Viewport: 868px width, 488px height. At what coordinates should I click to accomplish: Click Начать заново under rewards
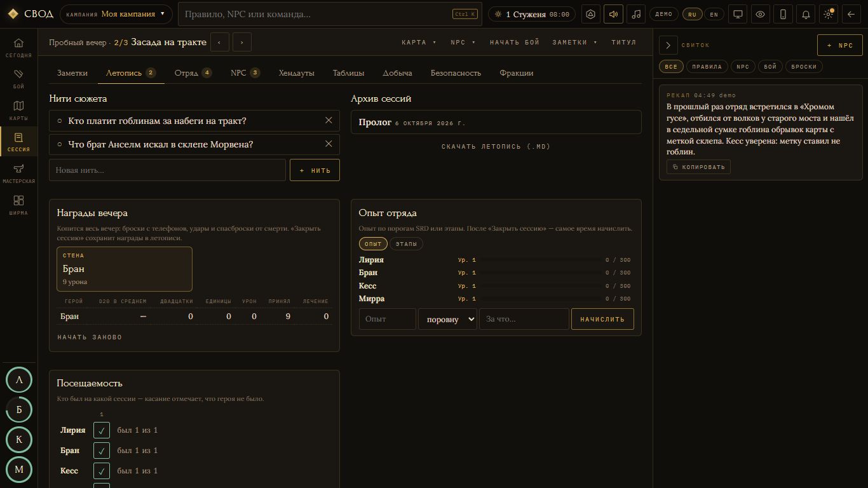click(90, 337)
